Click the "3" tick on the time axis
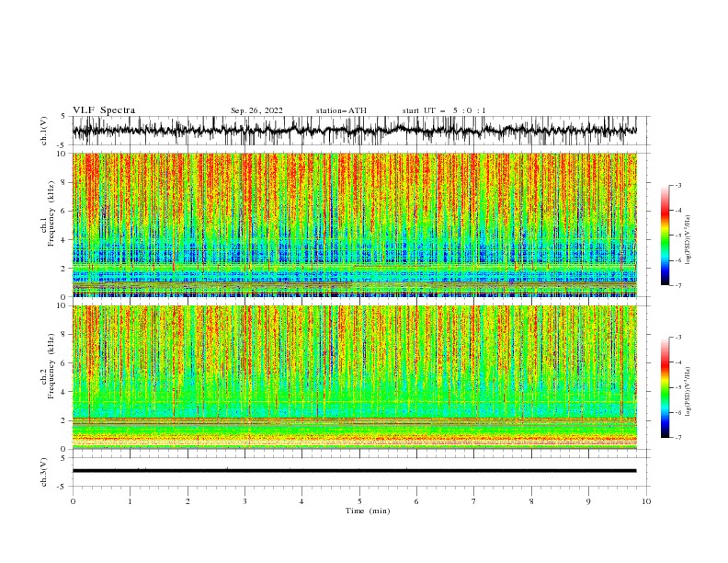Viewport: 728px width, 563px height. [245, 501]
